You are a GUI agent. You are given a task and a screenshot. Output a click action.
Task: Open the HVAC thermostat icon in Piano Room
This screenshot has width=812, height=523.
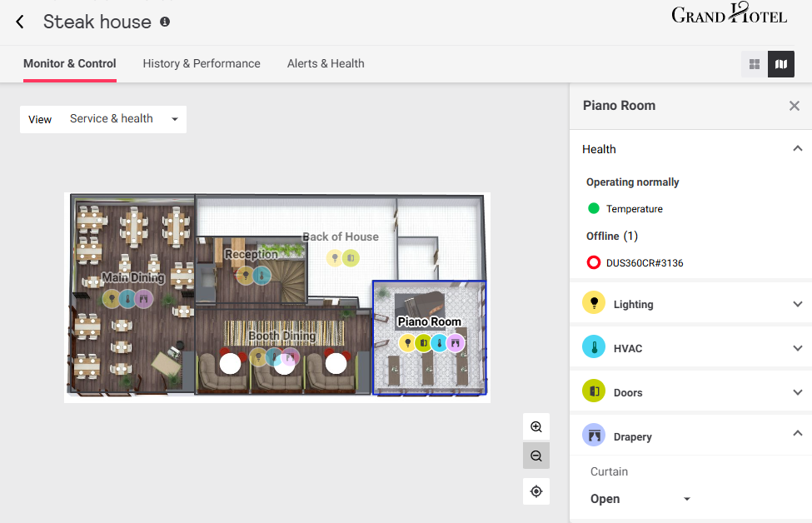pyautogui.click(x=439, y=342)
